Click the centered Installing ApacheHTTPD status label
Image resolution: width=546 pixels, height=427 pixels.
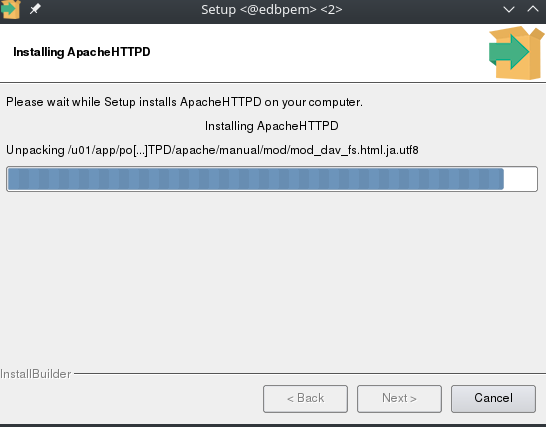(x=272, y=126)
